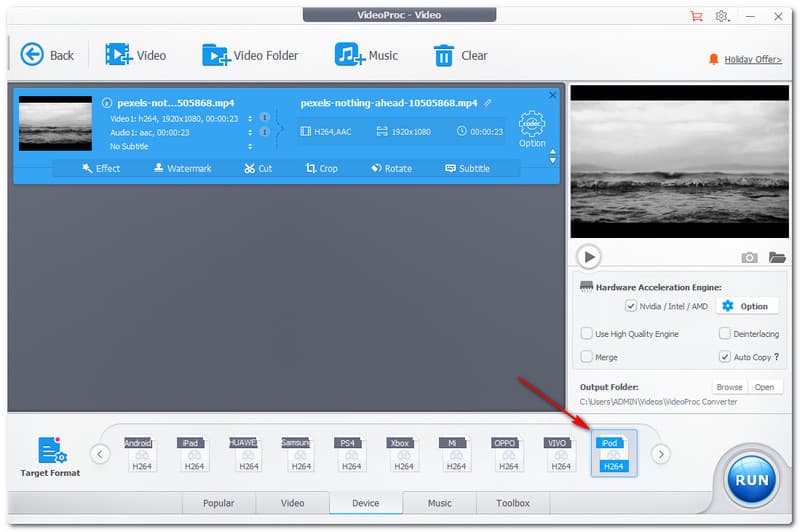Select the OPPO H264 preset

508,453
